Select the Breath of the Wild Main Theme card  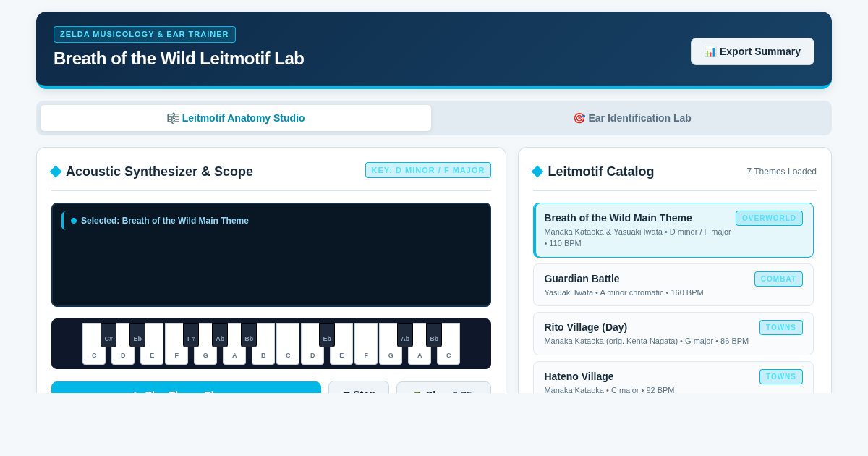673,230
